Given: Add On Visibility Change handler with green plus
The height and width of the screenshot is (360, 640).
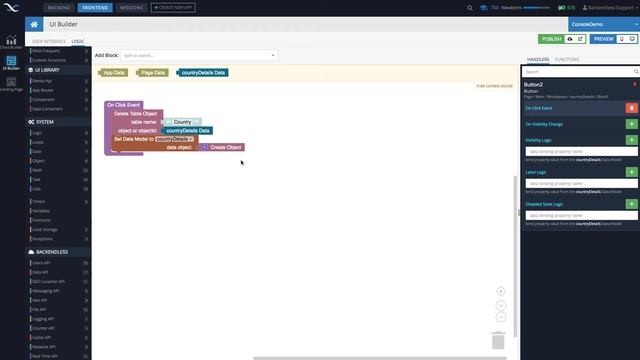Looking at the screenshot, I should click(631, 124).
